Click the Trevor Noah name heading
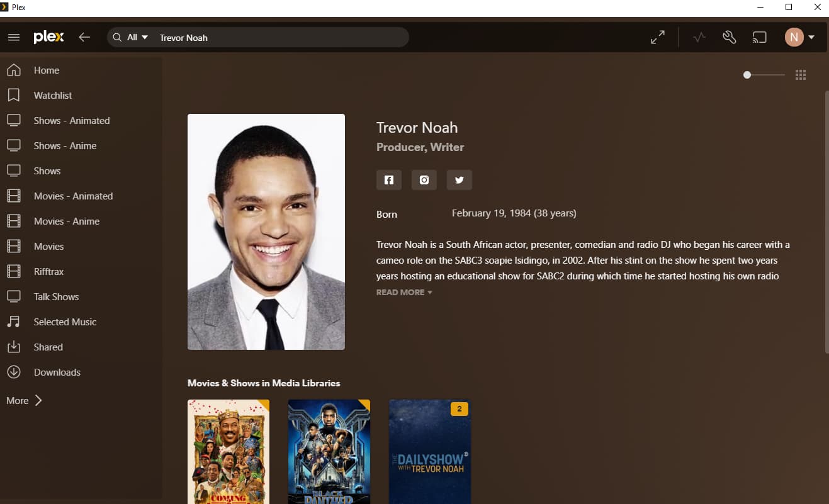This screenshot has width=829, height=504. [x=417, y=128]
